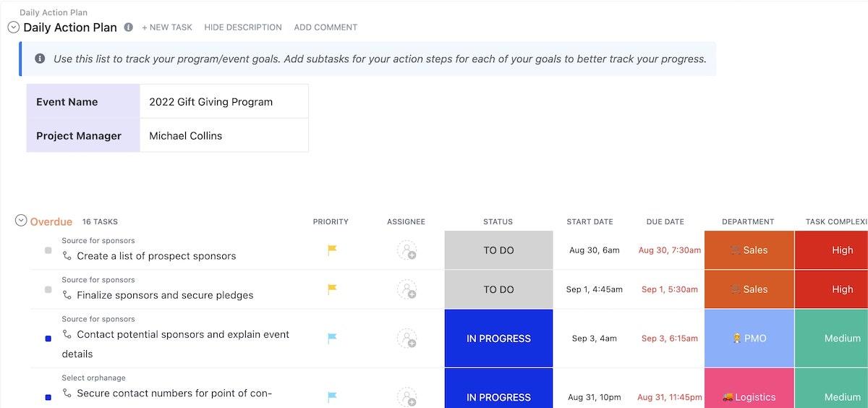Click the + NEW TASK button
The height and width of the screenshot is (408, 868).
tap(167, 27)
